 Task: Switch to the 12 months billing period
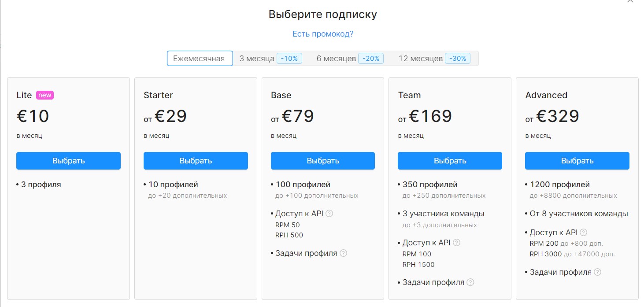coord(434,59)
